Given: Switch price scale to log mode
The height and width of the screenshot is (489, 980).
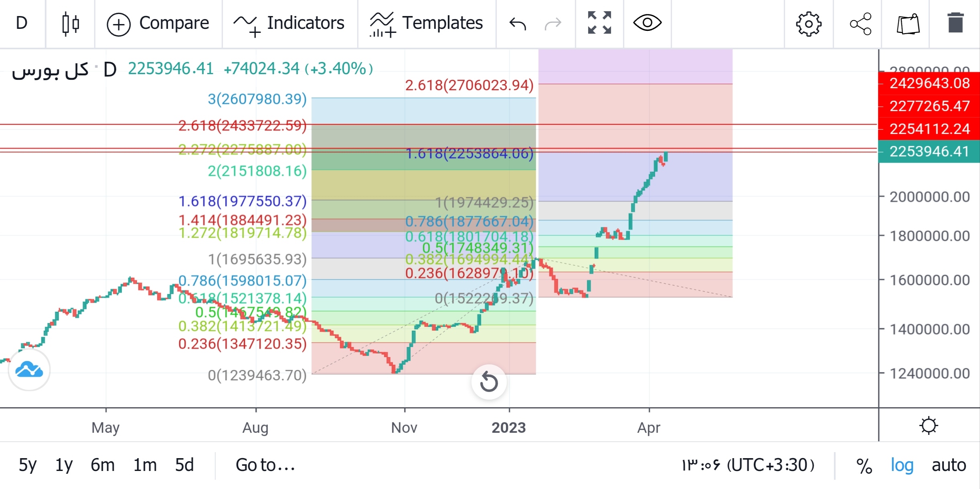Looking at the screenshot, I should tap(902, 465).
